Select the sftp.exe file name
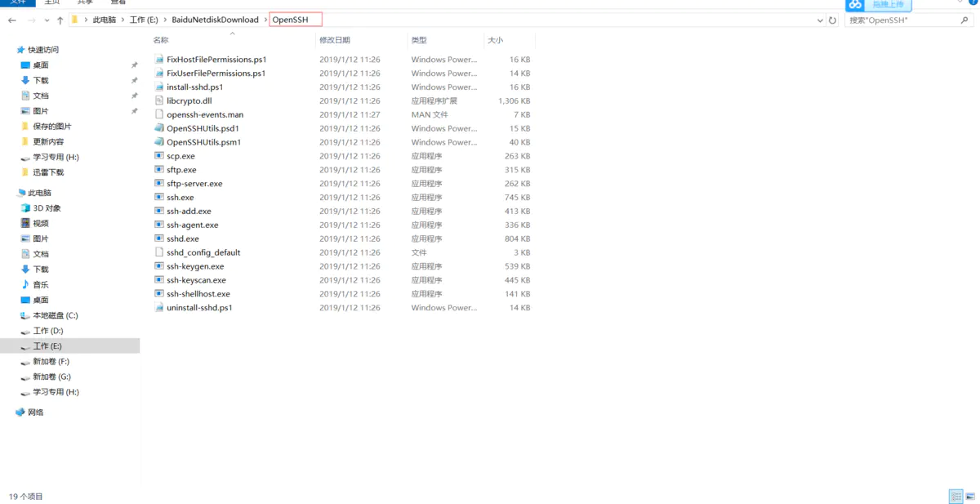 tap(181, 170)
